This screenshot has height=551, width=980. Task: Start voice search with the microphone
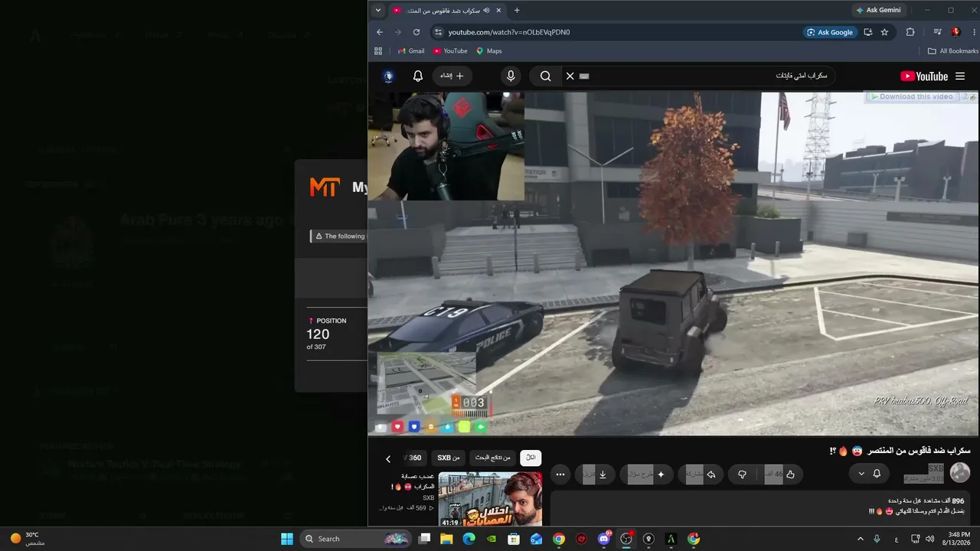click(x=511, y=77)
